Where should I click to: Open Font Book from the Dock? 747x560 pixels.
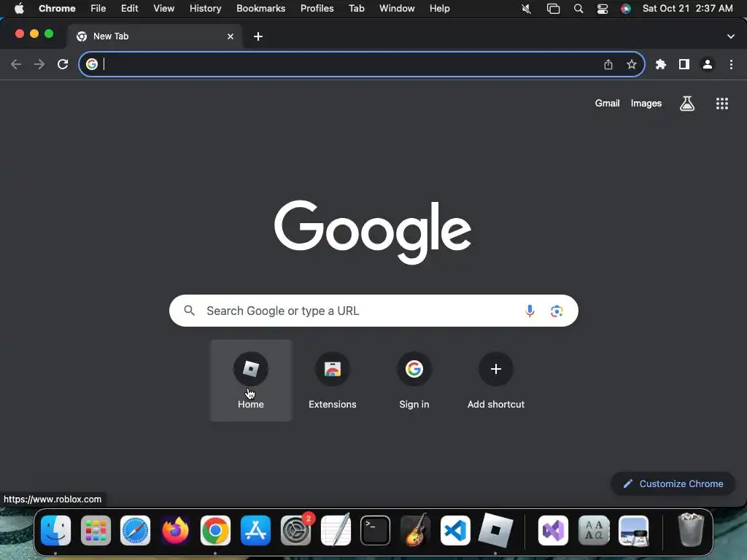[594, 531]
